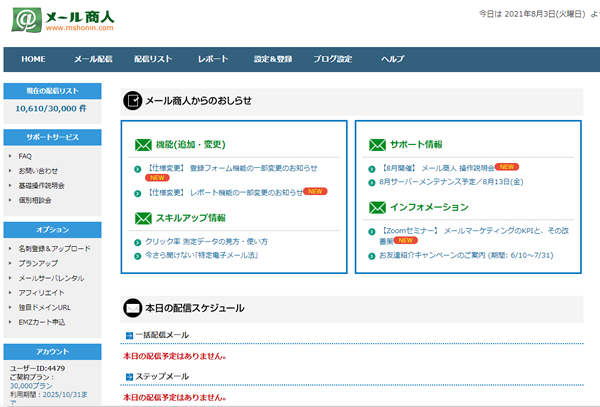Open the 個別相談会 link

[x=35, y=200]
